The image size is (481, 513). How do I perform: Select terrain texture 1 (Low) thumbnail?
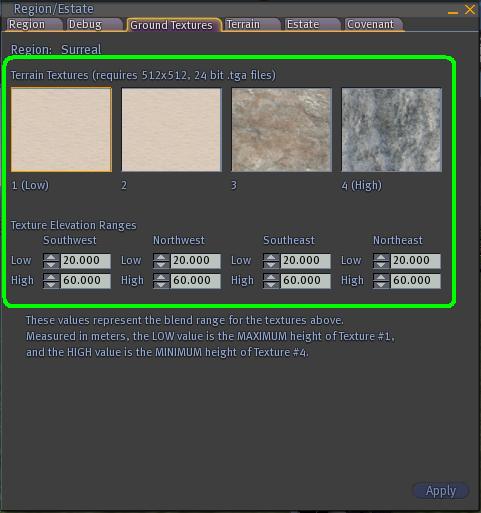click(x=61, y=130)
